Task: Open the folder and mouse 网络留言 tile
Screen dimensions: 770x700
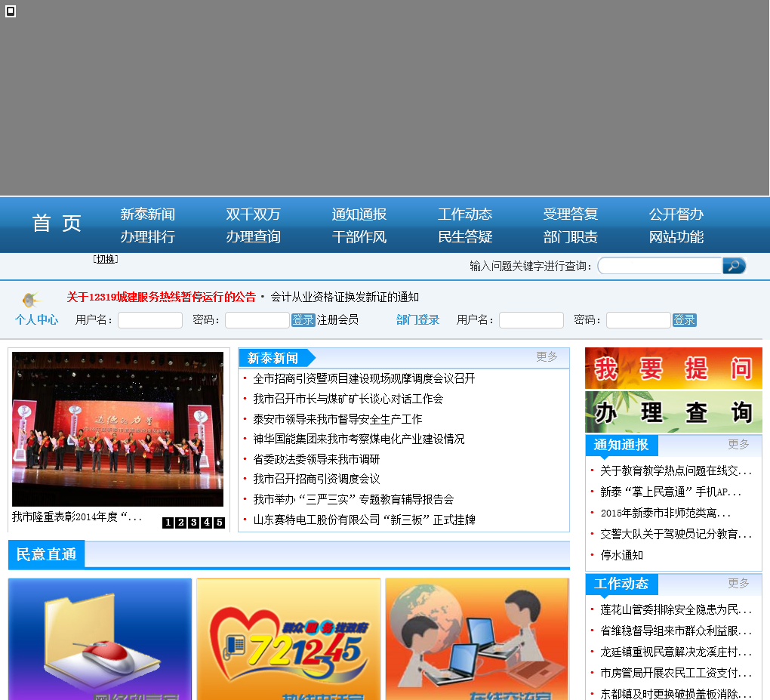Action: pyautogui.click(x=100, y=639)
